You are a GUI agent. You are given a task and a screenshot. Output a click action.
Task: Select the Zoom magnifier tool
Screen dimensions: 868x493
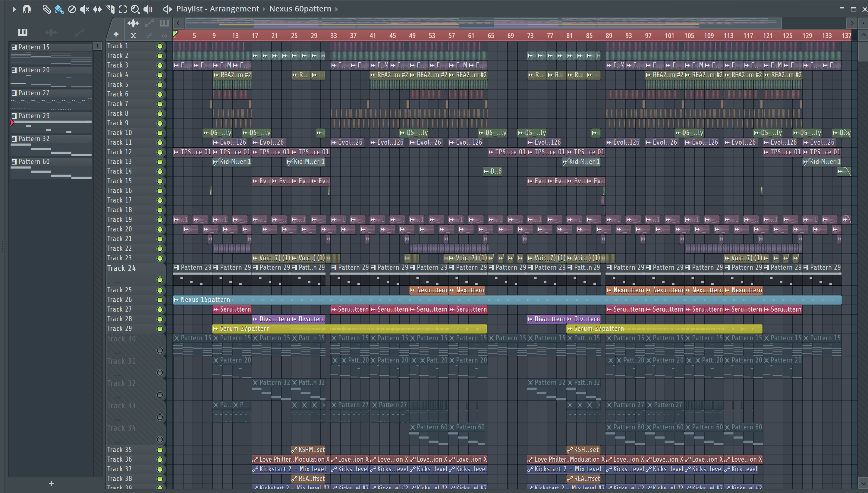coord(135,9)
